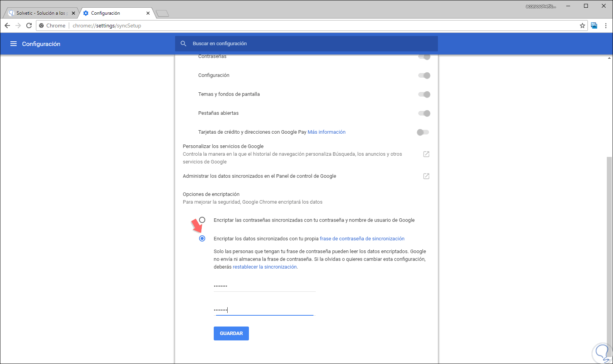Open the Panel de control de Google external link icon
The height and width of the screenshot is (364, 613).
pyautogui.click(x=426, y=176)
